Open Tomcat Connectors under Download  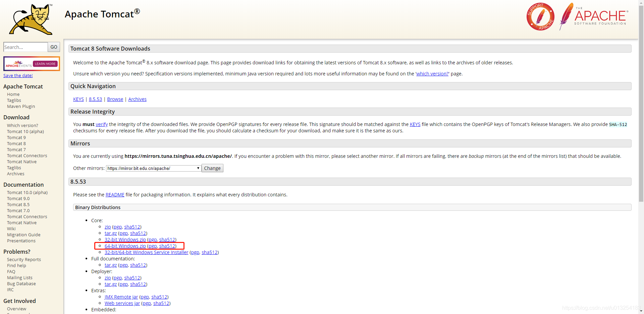click(27, 156)
